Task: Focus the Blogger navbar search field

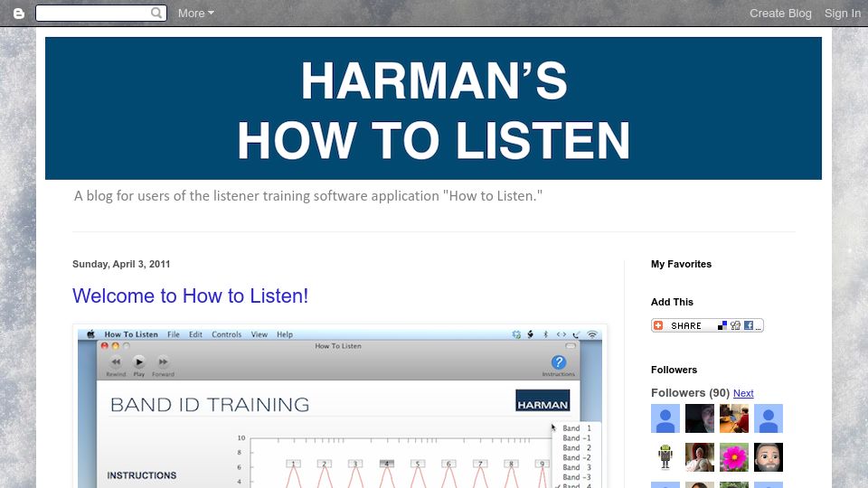Action: pos(100,13)
